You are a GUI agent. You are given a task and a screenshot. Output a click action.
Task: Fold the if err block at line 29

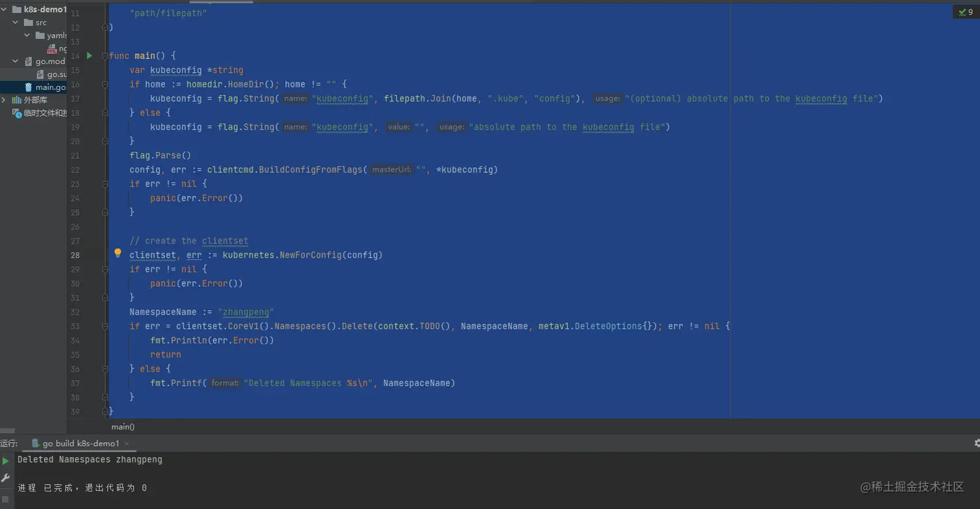coord(104,269)
